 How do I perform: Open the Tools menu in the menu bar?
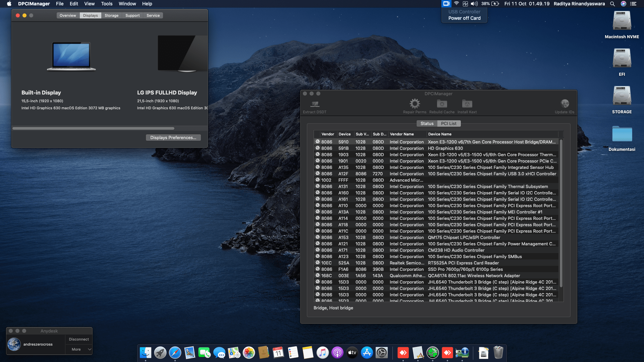pos(107,4)
